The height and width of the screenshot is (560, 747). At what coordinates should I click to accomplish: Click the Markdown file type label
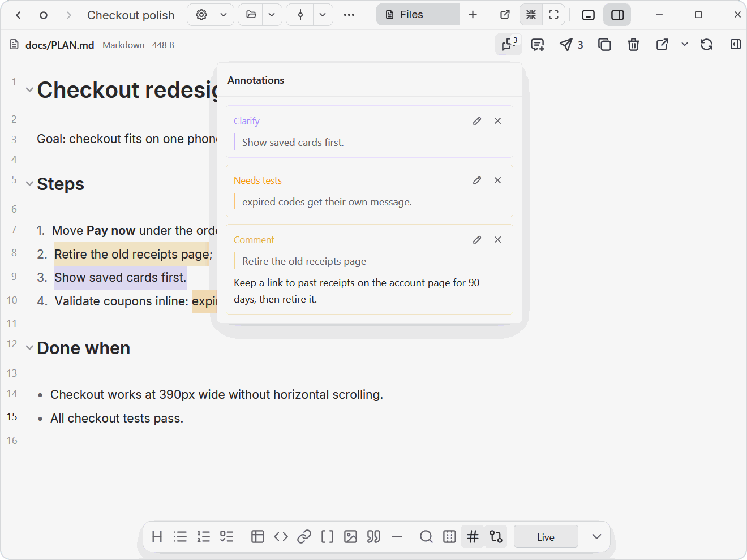pos(123,45)
